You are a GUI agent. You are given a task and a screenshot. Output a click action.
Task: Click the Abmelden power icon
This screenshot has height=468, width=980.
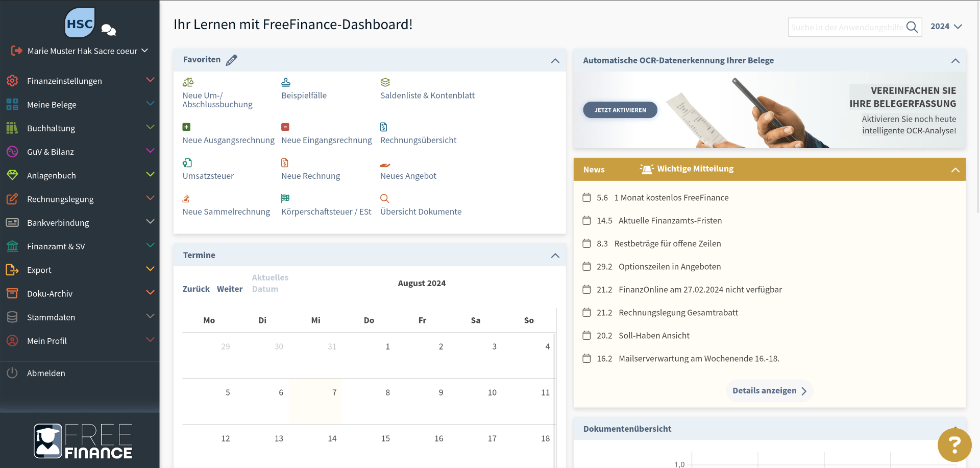click(12, 373)
